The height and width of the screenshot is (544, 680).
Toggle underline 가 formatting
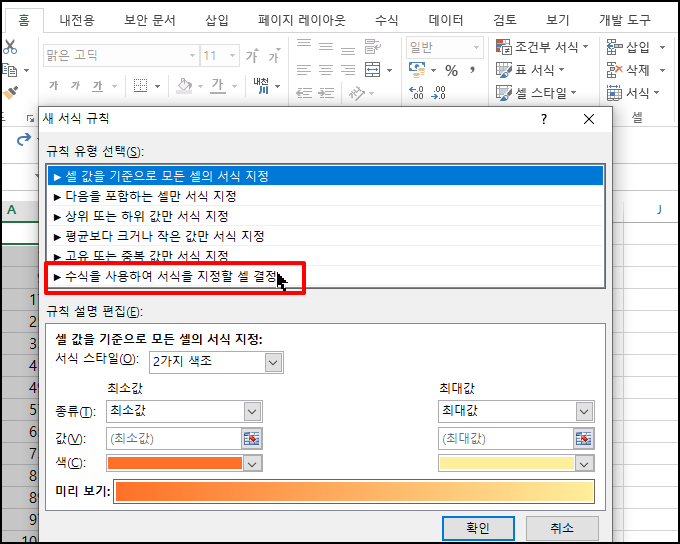pyautogui.click(x=98, y=86)
